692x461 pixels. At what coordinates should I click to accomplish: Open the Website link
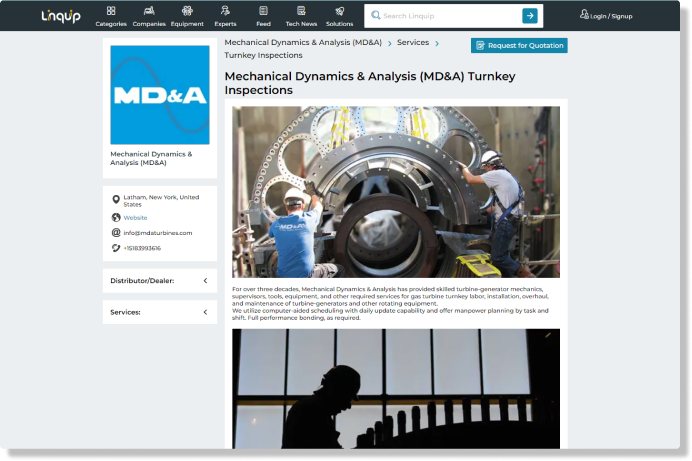[x=135, y=218]
